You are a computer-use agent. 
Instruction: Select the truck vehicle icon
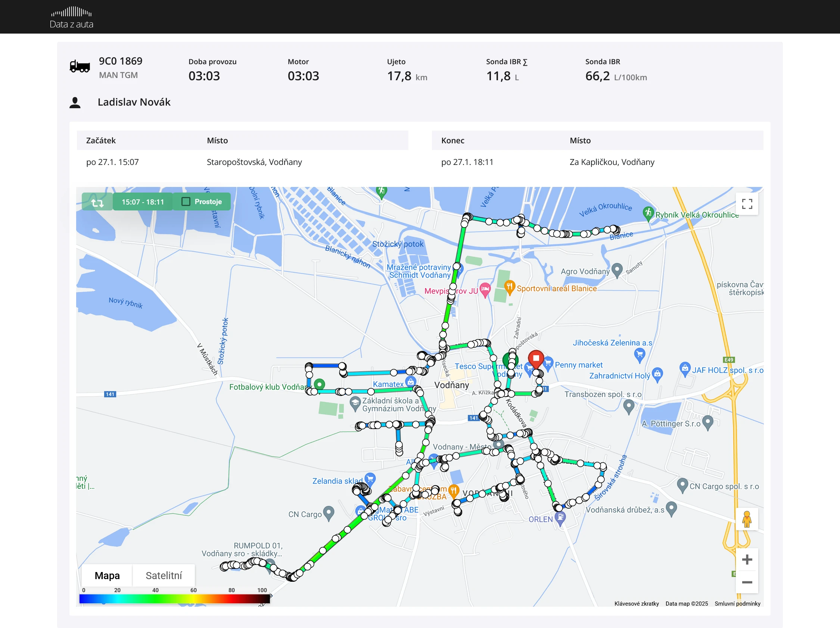point(80,67)
